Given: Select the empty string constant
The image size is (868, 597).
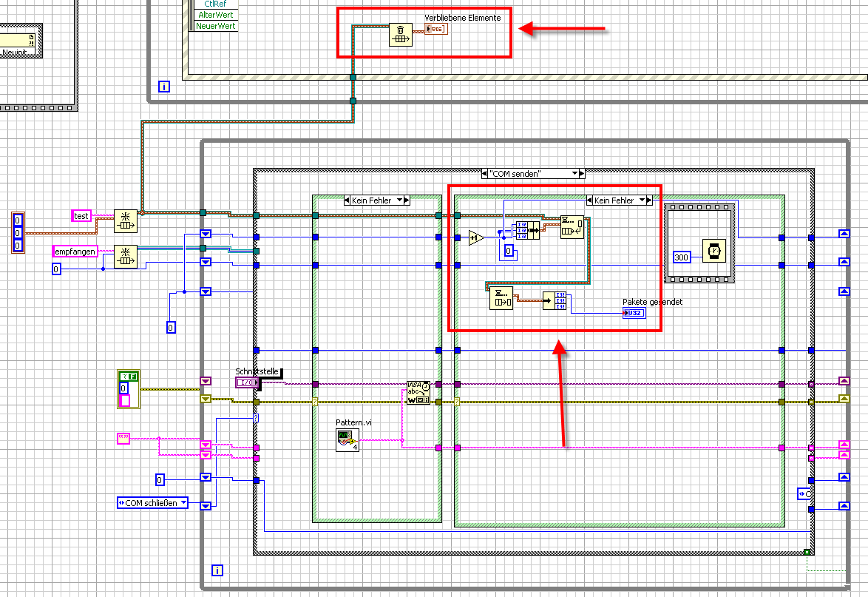Looking at the screenshot, I should point(123,439).
